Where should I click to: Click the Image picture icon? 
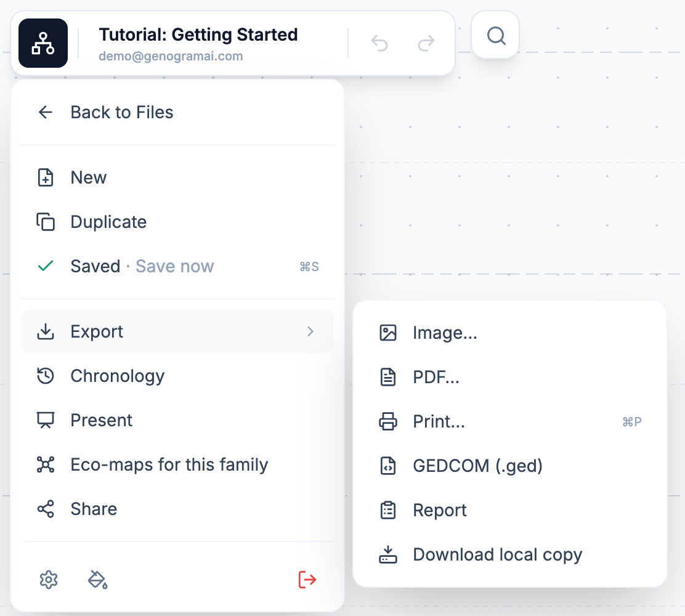(388, 333)
